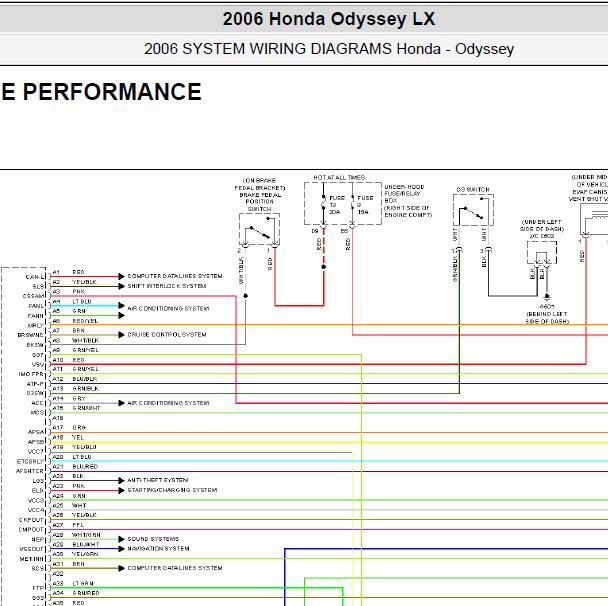This screenshot has width=608, height=606.
Task: Click the 'APSA' terminal name
Action: tap(36, 432)
